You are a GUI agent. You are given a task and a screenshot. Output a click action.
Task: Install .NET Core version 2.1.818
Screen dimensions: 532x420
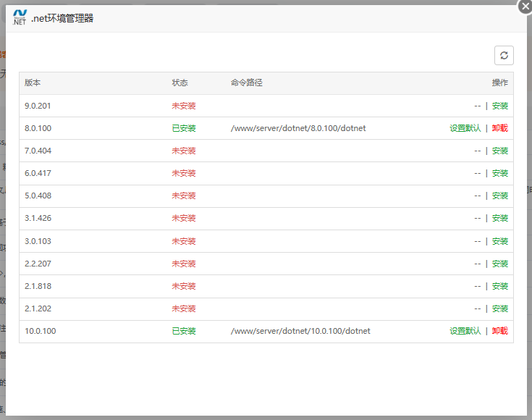[499, 286]
